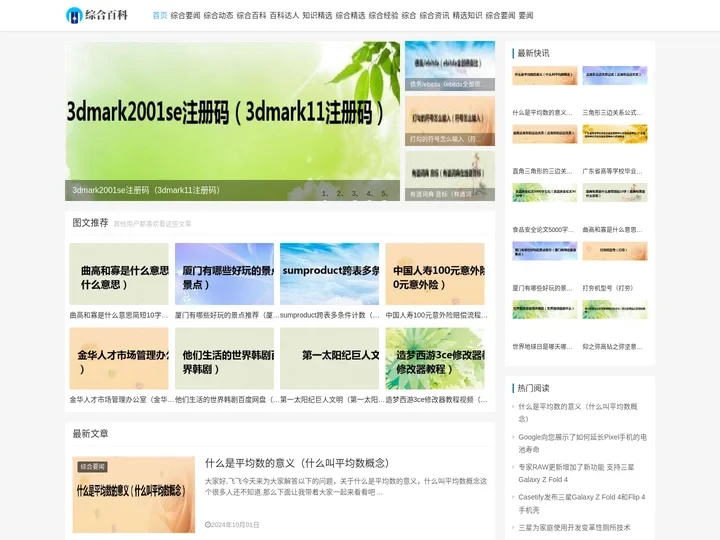Screen dimensions: 720x540
Task: Open the 首页 nav tab
Action: (x=160, y=16)
